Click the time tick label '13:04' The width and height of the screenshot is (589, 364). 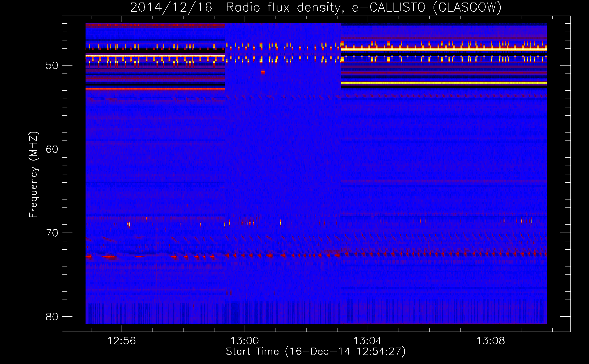tap(368, 341)
